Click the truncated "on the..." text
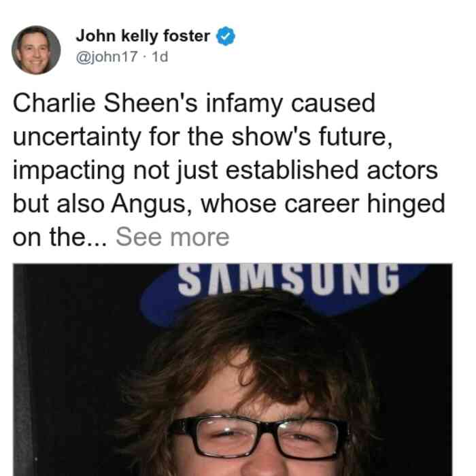The width and height of the screenshot is (476, 476). coord(60,237)
